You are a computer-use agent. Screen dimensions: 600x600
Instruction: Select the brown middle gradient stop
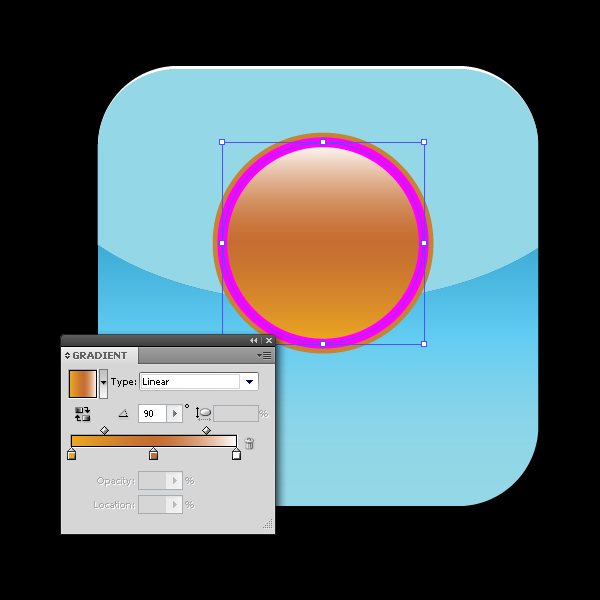[x=153, y=454]
